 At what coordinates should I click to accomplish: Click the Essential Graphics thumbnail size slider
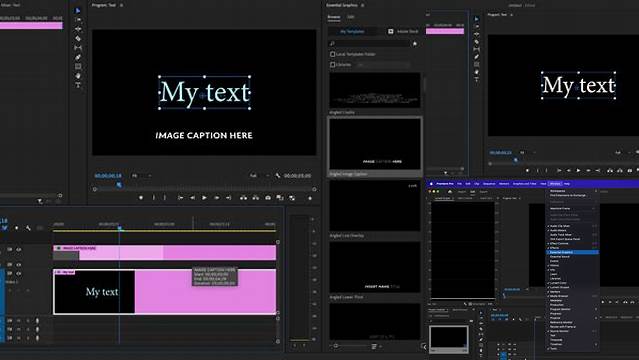click(336, 346)
